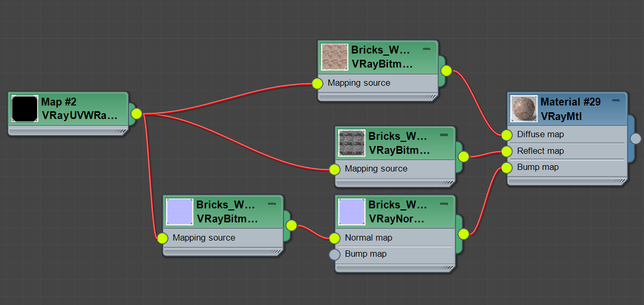Click the gray Bump map socket on VRayNormal node
Image resolution: width=644 pixels, height=305 pixels.
pos(333,254)
